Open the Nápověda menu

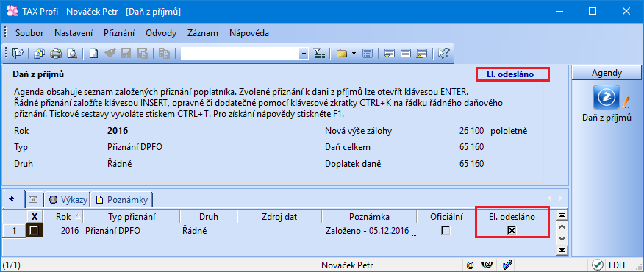pos(249,33)
